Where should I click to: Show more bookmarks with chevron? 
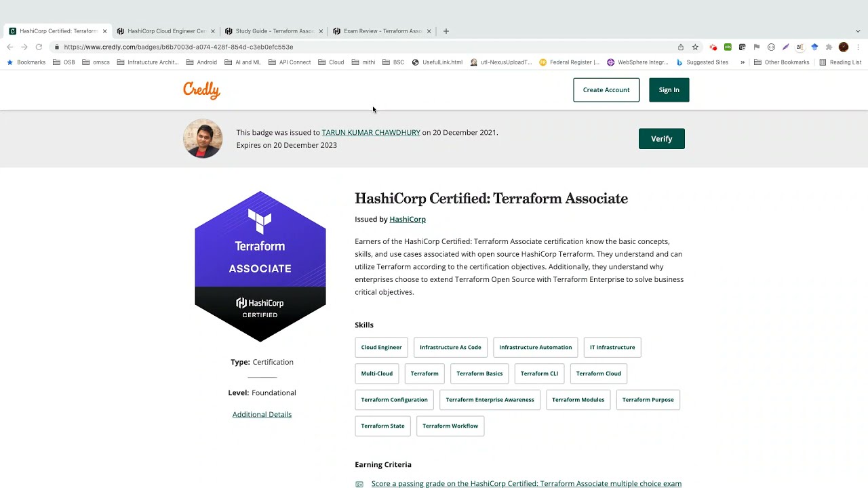[743, 62]
